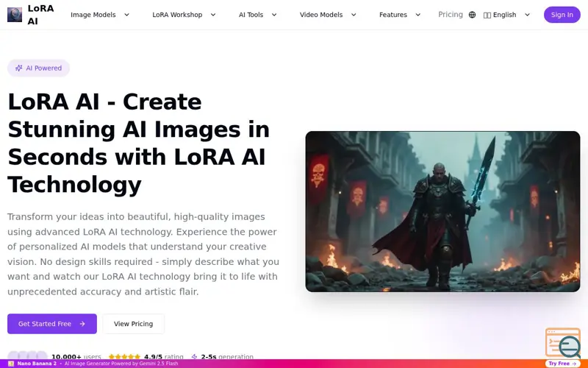Viewport: 588px width, 368px height.
Task: Expand the Video Models chevron
Action: tap(354, 15)
